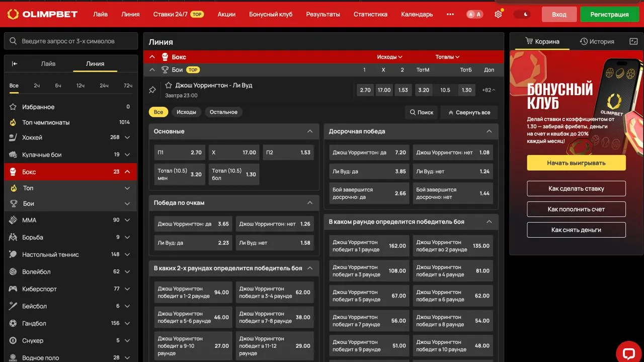Select the Все time filter
Screen dimensions: 644x362
pyautogui.click(x=14, y=86)
